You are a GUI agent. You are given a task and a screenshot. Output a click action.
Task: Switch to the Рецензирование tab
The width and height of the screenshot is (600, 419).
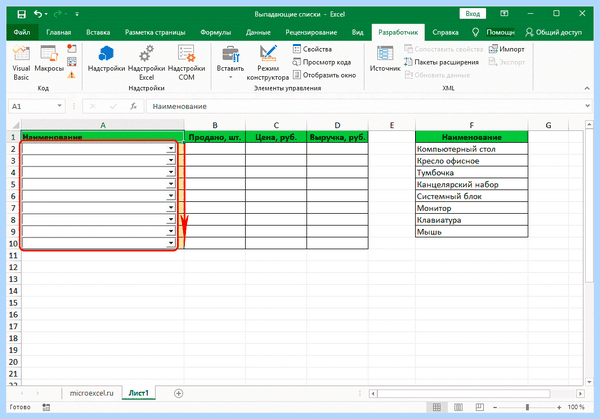(x=311, y=32)
